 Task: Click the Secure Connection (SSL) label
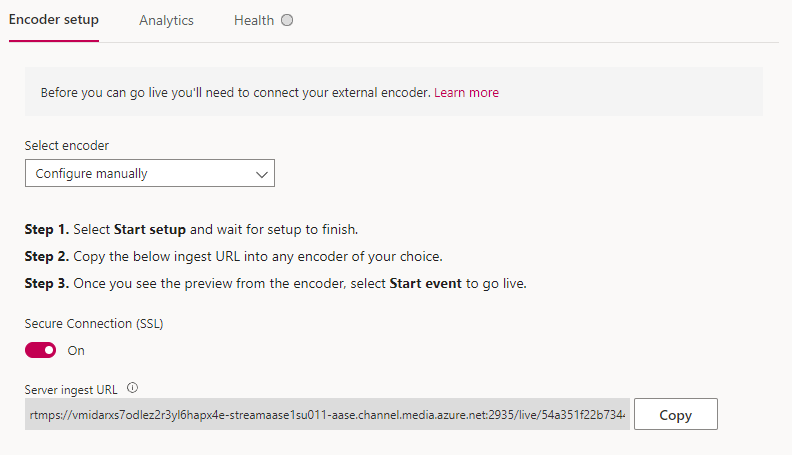click(94, 323)
